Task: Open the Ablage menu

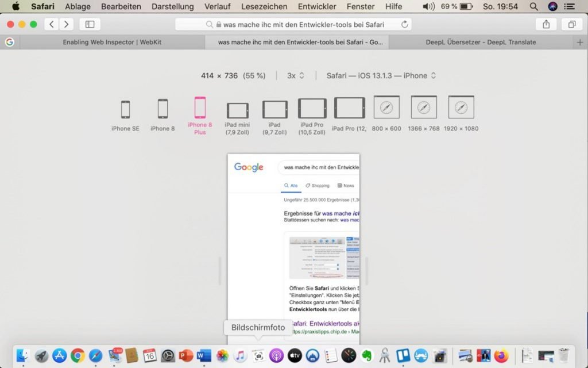Action: point(78,6)
